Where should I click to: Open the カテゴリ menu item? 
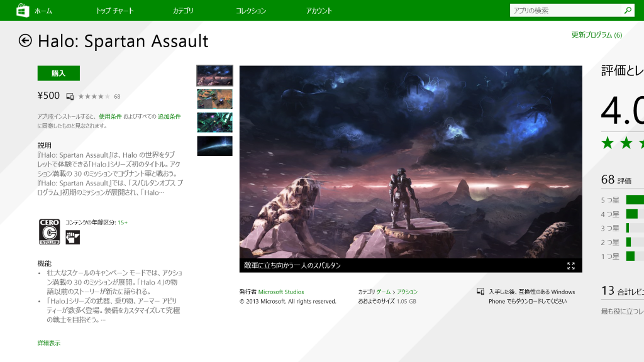183,11
